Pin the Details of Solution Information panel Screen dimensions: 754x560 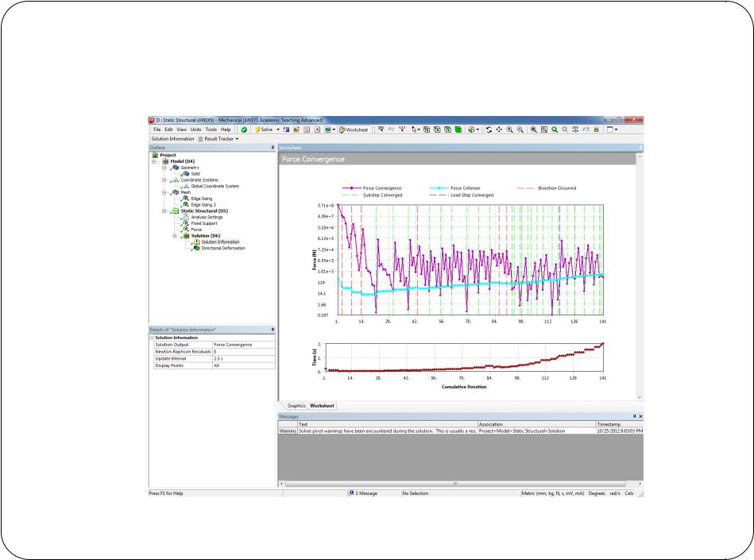click(273, 330)
